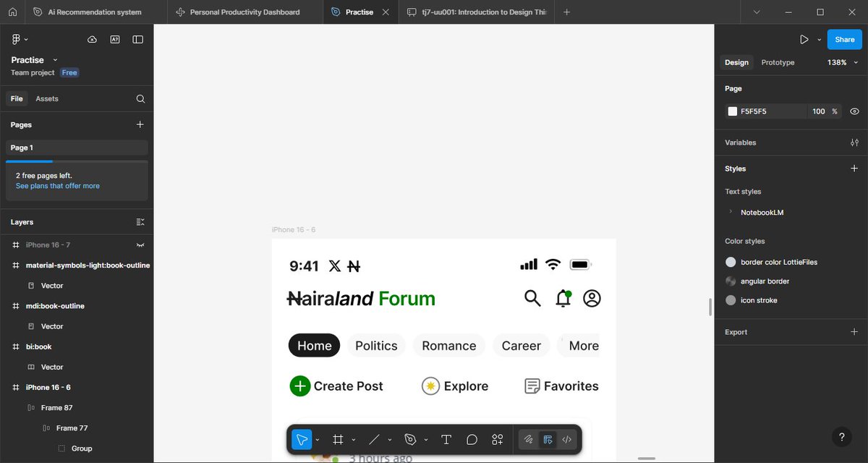The height and width of the screenshot is (463, 868).
Task: Collapse all layers using the Layers header icon
Action: [140, 222]
